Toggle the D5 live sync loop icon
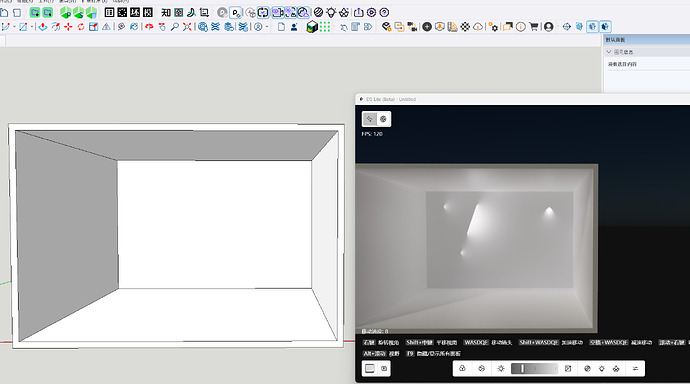The width and height of the screenshot is (690, 384). (x=263, y=12)
